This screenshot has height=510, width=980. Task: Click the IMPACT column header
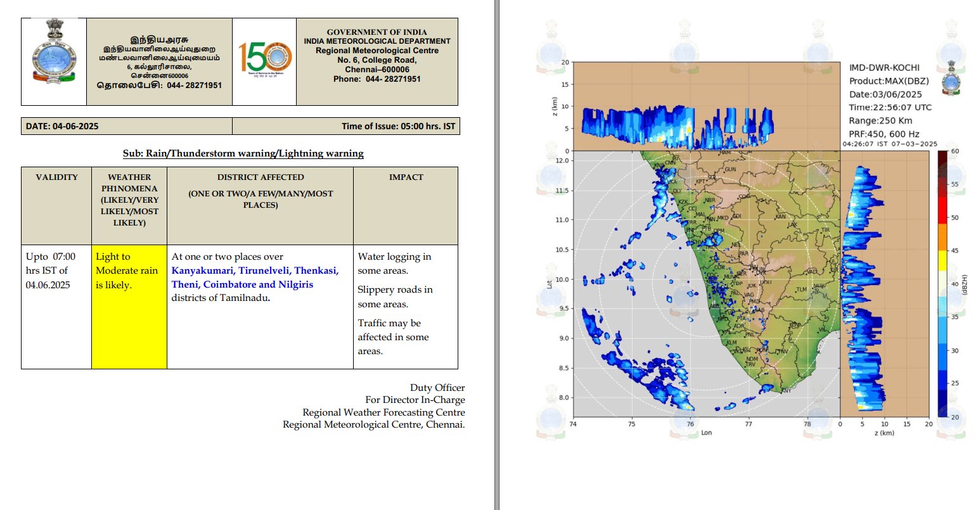click(x=406, y=177)
